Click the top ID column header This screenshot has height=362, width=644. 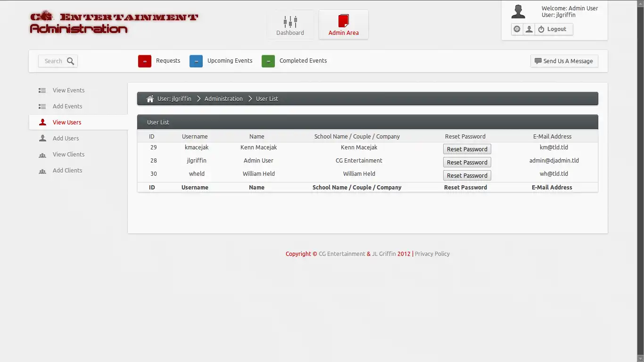click(x=152, y=137)
